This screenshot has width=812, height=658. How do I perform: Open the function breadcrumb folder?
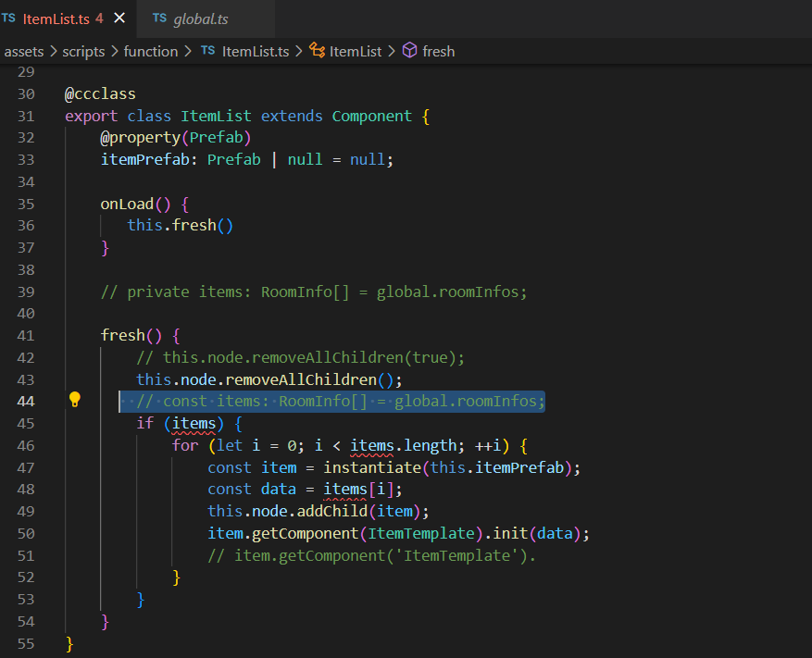151,51
